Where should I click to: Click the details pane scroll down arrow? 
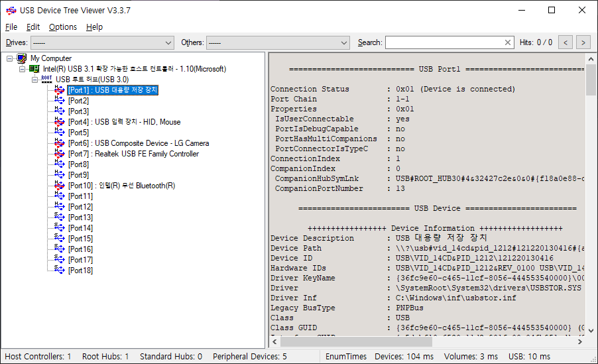[x=591, y=330]
